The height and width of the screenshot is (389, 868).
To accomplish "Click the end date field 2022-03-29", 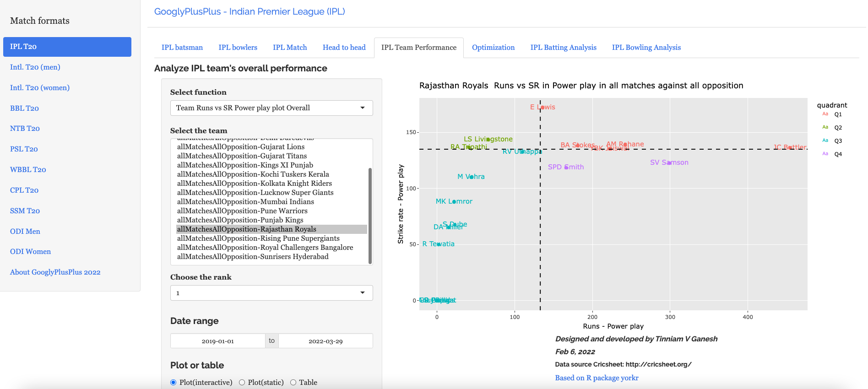I will pyautogui.click(x=325, y=341).
